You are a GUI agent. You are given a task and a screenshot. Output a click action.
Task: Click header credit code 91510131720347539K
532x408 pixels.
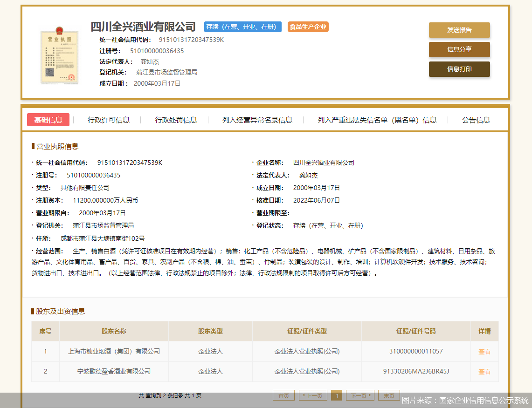click(191, 40)
